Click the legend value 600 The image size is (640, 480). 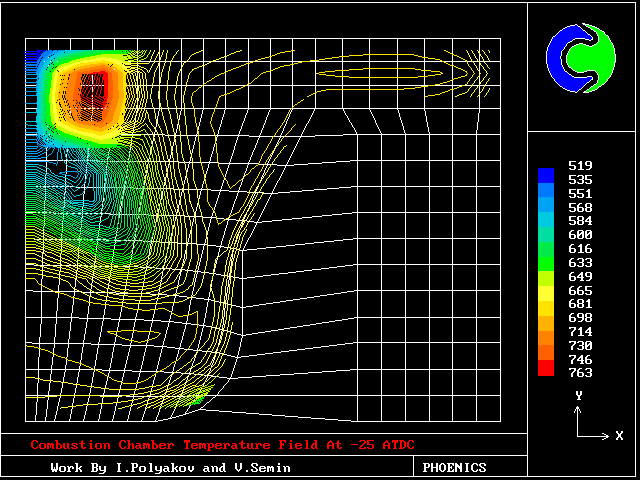[580, 234]
